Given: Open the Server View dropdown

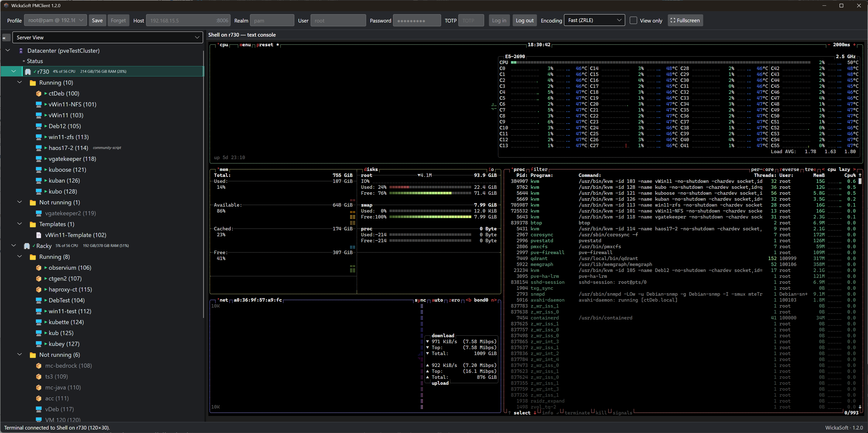Looking at the screenshot, I should (108, 37).
